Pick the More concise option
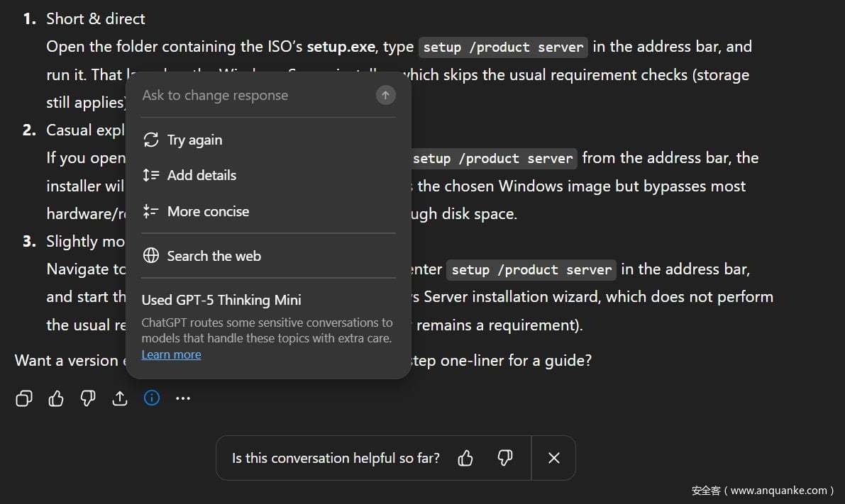 [208, 211]
